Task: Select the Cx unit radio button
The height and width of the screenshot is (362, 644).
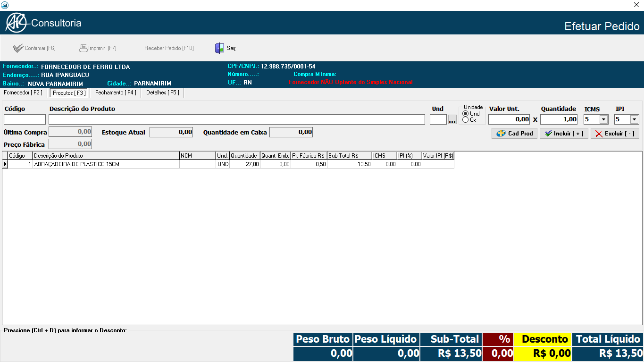Action: (466, 120)
